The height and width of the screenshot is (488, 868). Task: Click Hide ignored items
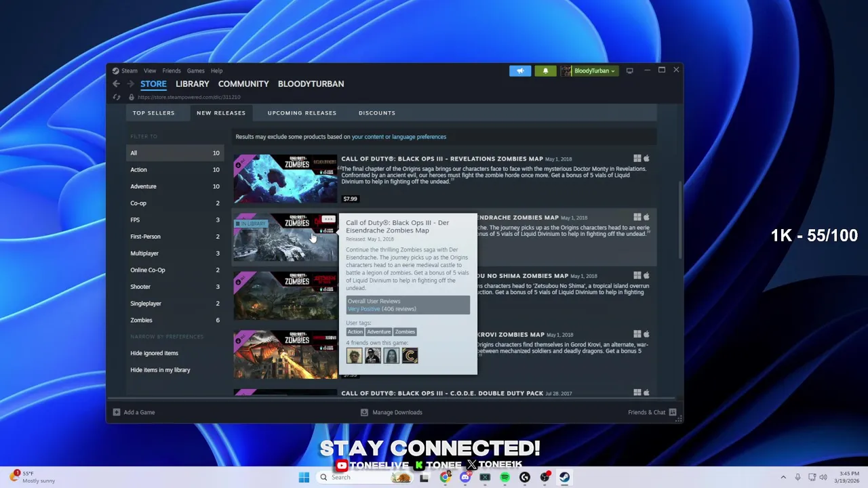point(154,353)
